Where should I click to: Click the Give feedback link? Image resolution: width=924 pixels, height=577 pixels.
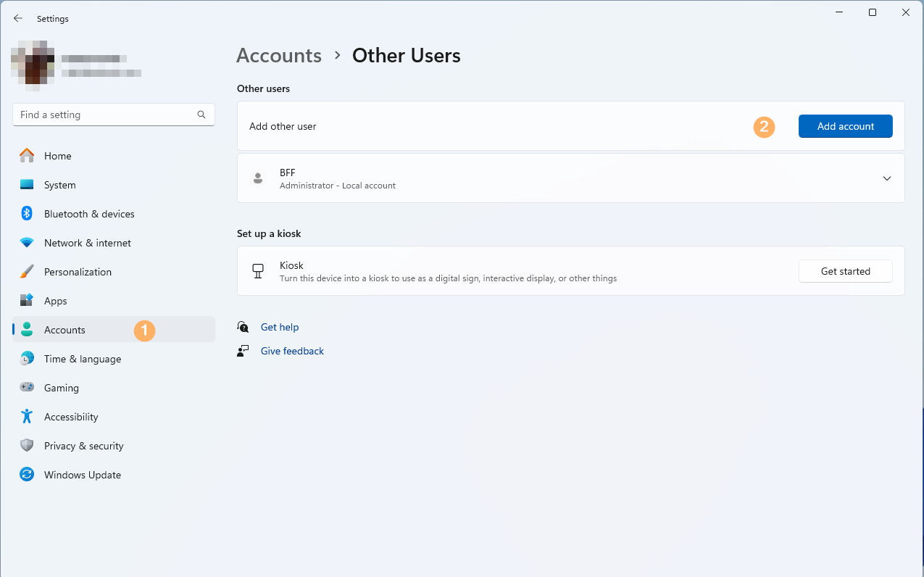click(x=292, y=351)
